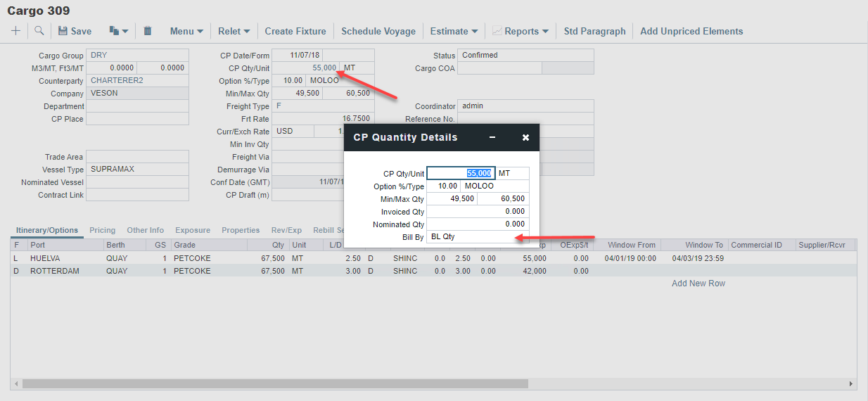The width and height of the screenshot is (868, 401).
Task: Click the plus icon to add new cargo
Action: click(15, 31)
